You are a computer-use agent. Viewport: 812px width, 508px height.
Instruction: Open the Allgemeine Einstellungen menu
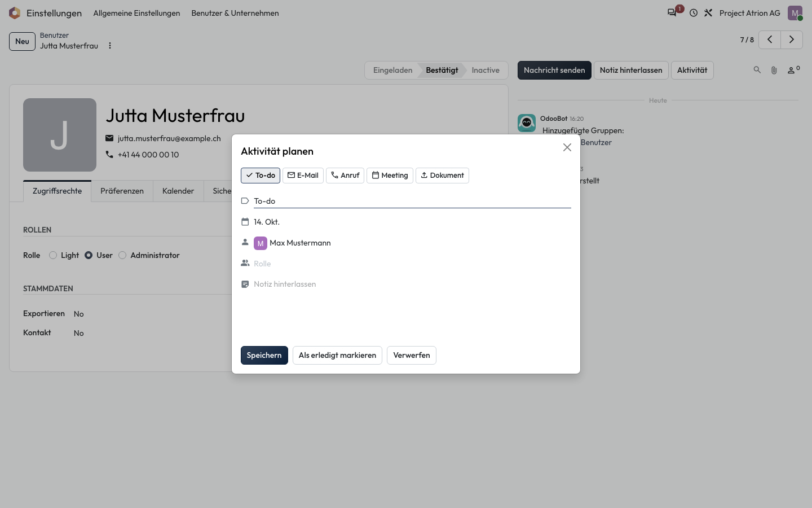[136, 13]
